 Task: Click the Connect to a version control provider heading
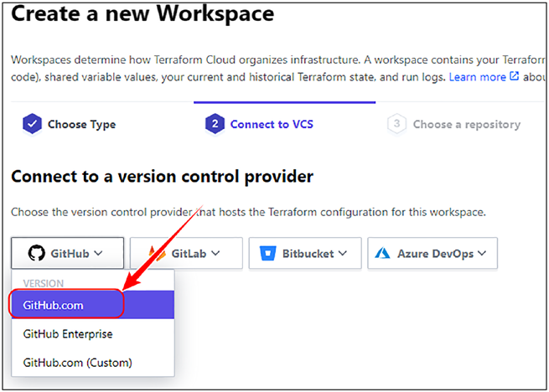coord(162,176)
